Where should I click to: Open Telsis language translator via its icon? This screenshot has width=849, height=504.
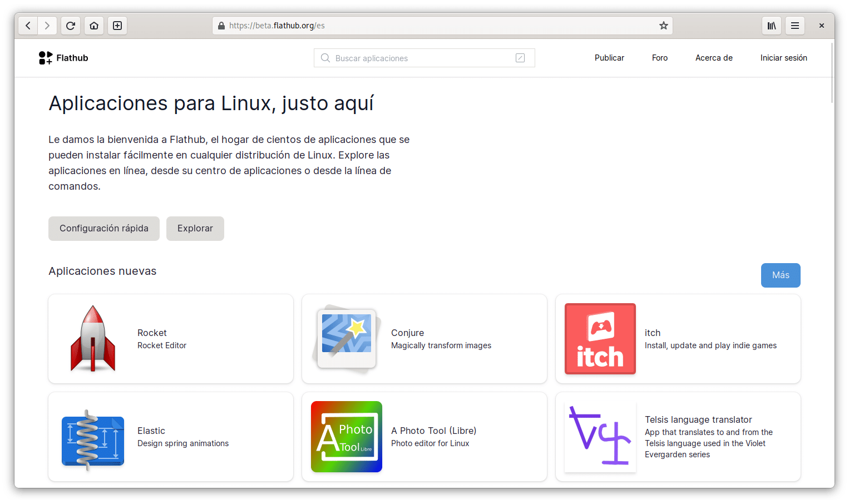pos(600,436)
